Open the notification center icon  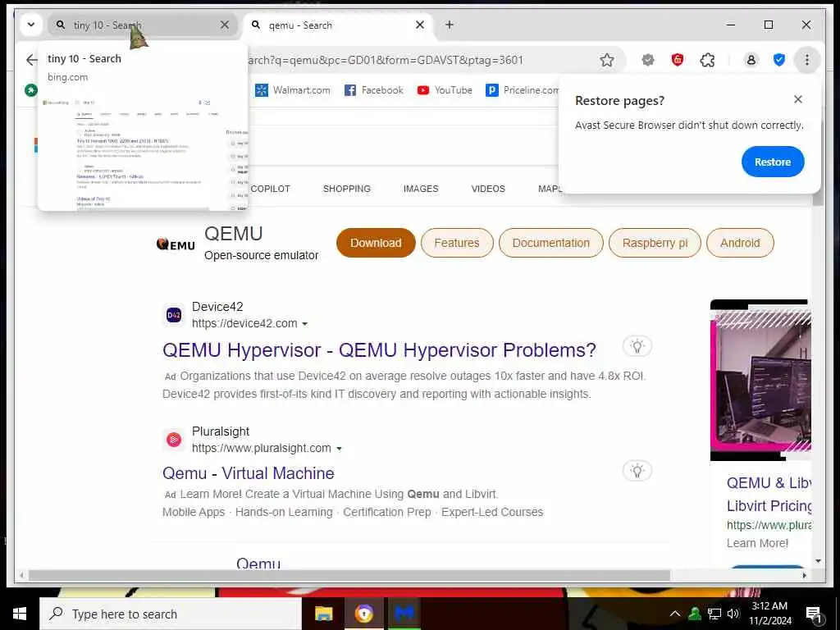(x=814, y=615)
